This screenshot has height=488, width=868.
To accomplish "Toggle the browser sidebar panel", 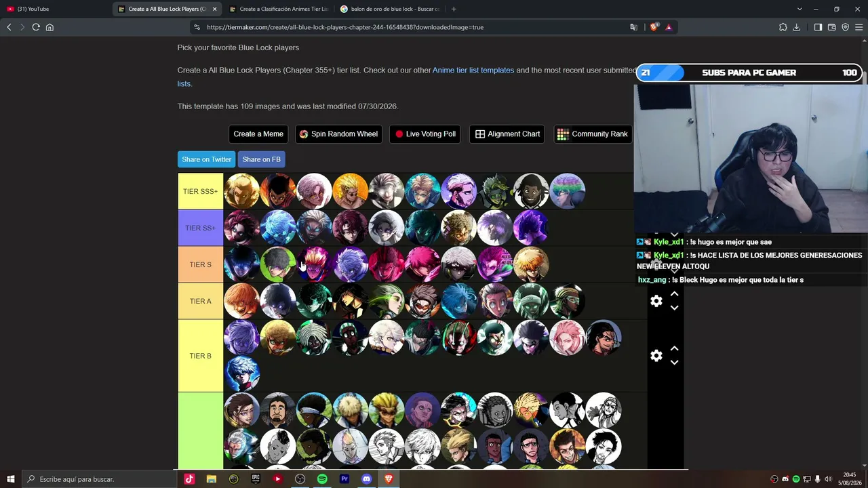I will click(x=818, y=27).
